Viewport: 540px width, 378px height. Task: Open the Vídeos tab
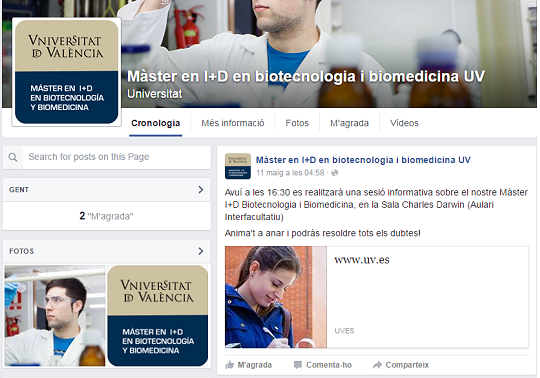(404, 123)
